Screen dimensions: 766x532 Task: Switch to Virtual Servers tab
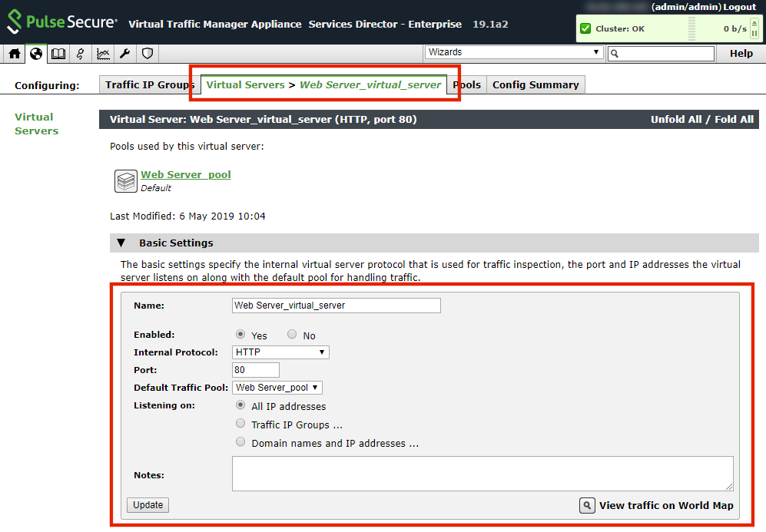[x=245, y=85]
